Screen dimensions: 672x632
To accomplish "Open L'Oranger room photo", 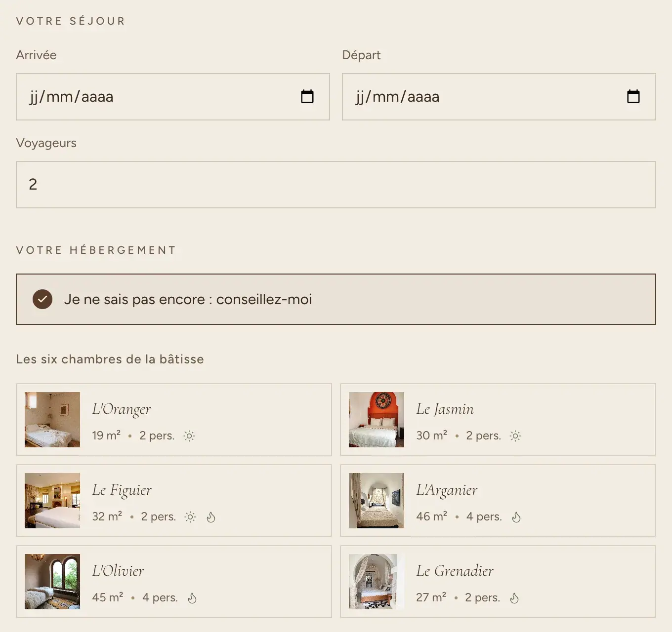I will point(52,420).
